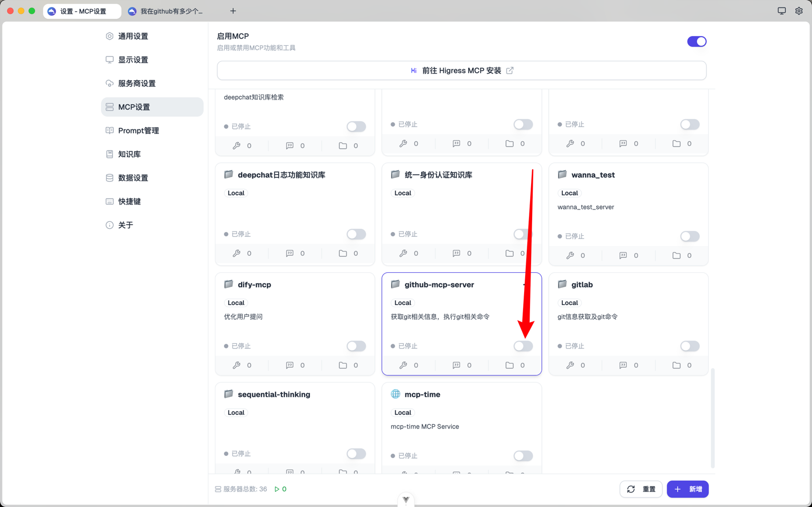Image resolution: width=812 pixels, height=507 pixels.
Task: Click the gitlab card title
Action: (582, 285)
